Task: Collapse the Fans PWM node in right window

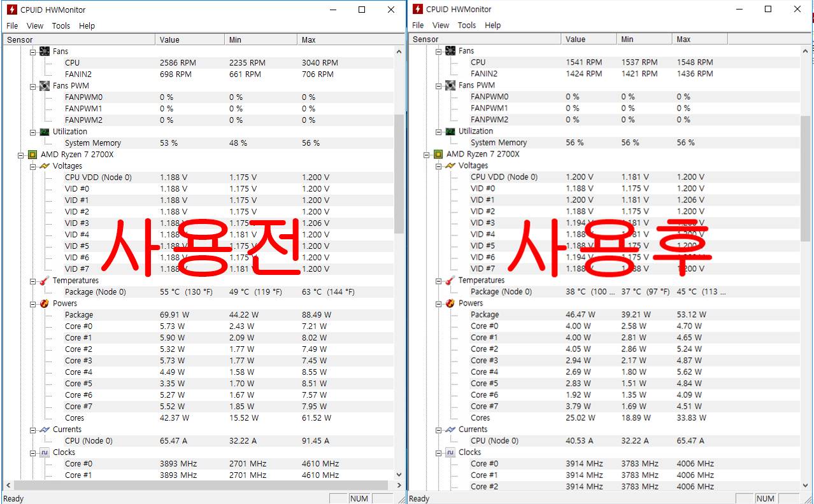Action: pos(439,85)
